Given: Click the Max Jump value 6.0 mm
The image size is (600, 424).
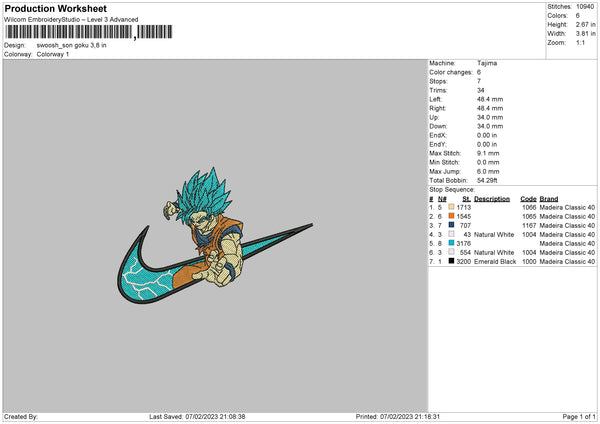Looking at the screenshot, I should 488,171.
